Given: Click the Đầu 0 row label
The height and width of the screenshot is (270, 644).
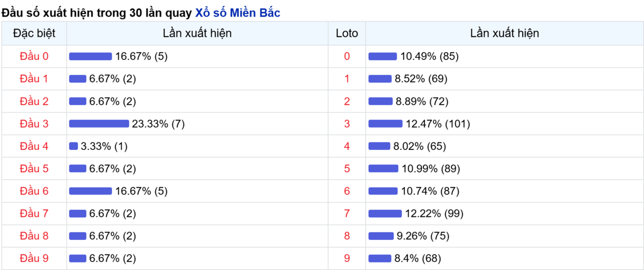Looking at the screenshot, I should (34, 56).
